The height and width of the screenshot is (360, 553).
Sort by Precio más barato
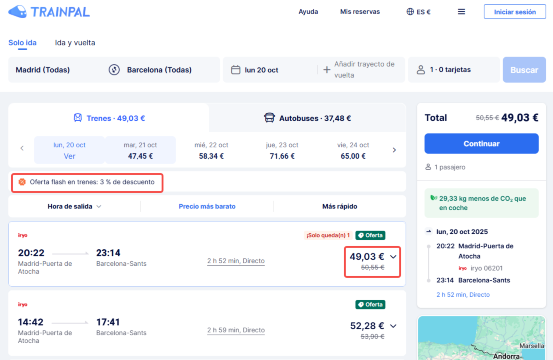tap(207, 206)
